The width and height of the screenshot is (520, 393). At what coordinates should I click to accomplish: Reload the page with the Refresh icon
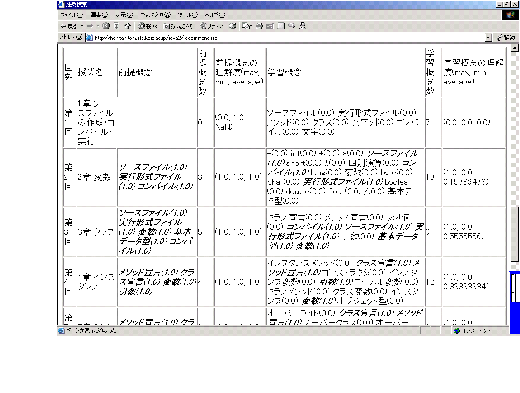point(117,26)
